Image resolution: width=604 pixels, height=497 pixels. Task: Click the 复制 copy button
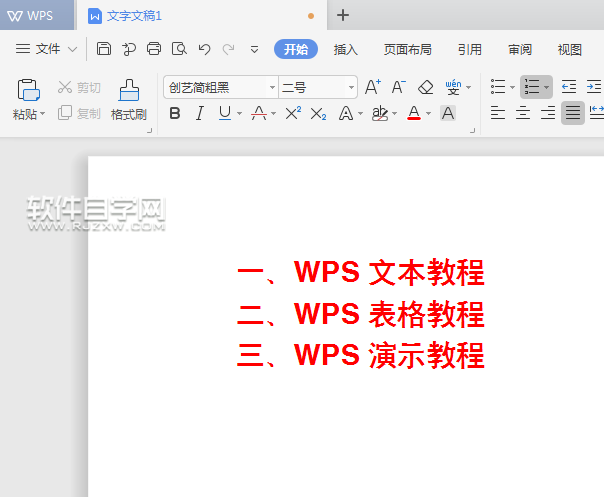[x=79, y=113]
